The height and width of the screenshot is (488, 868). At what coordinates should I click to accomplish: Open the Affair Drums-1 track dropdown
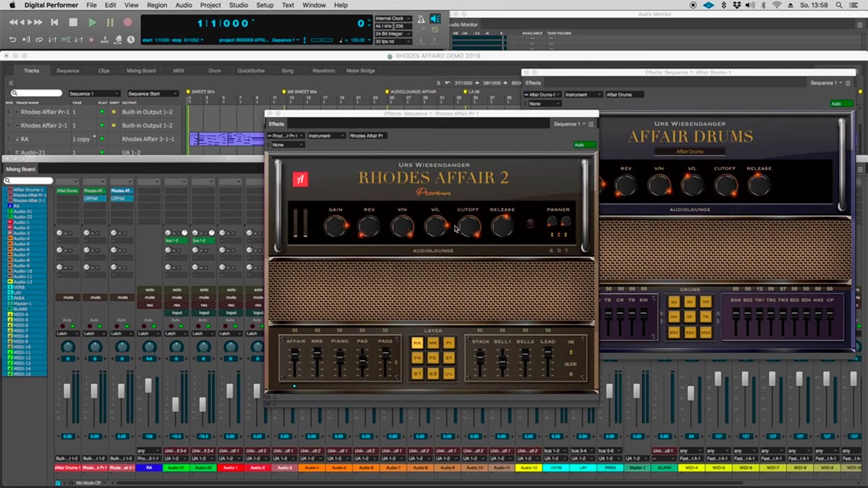pos(542,95)
